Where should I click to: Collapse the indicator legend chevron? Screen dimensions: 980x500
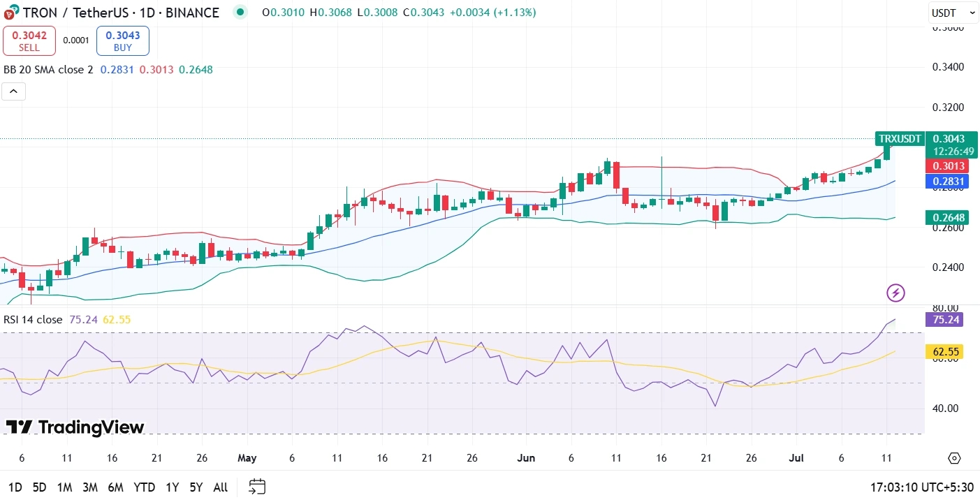tap(14, 91)
